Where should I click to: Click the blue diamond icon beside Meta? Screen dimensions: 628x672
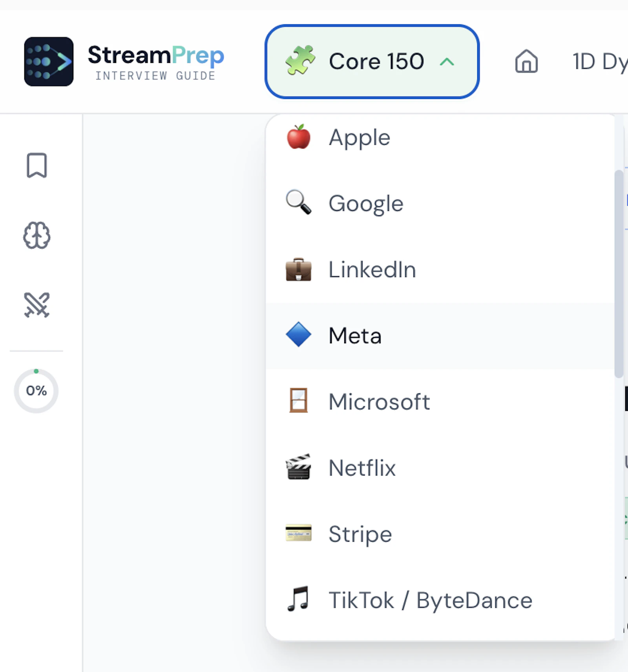pos(299,335)
